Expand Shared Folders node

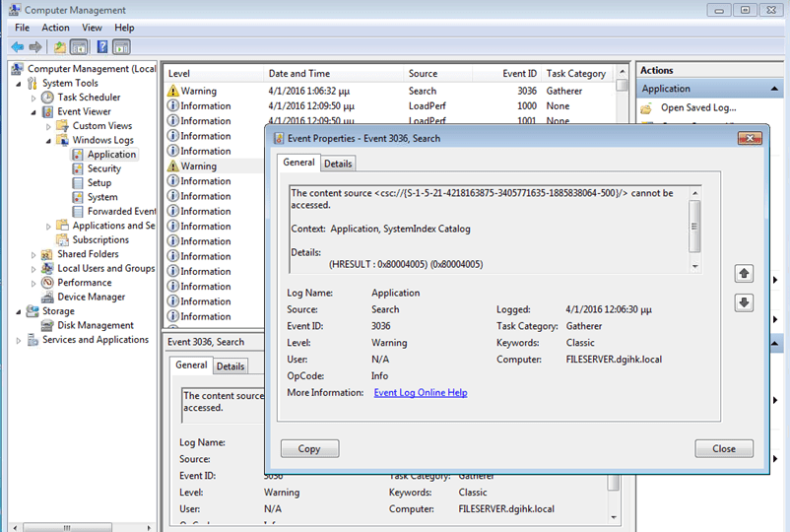pyautogui.click(x=33, y=255)
